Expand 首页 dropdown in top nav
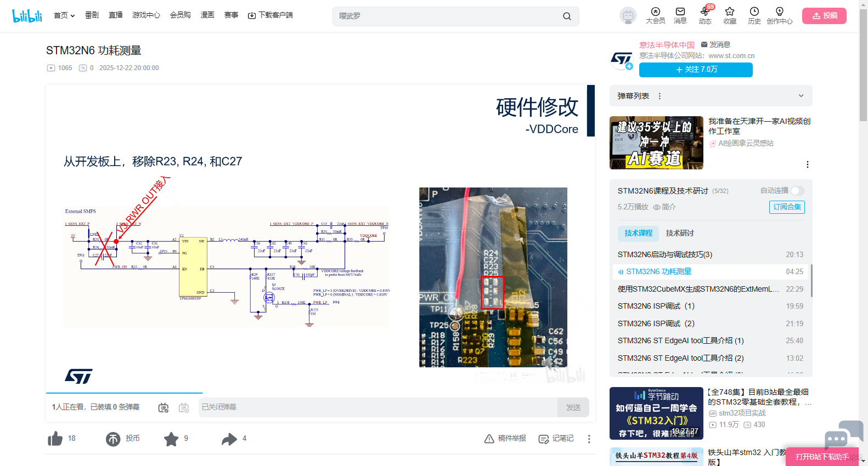 click(x=64, y=15)
